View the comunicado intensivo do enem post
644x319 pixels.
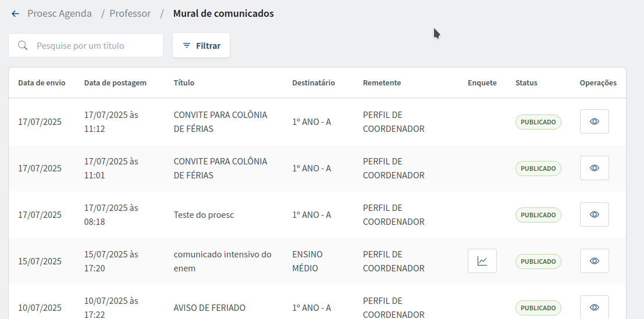[x=595, y=261]
